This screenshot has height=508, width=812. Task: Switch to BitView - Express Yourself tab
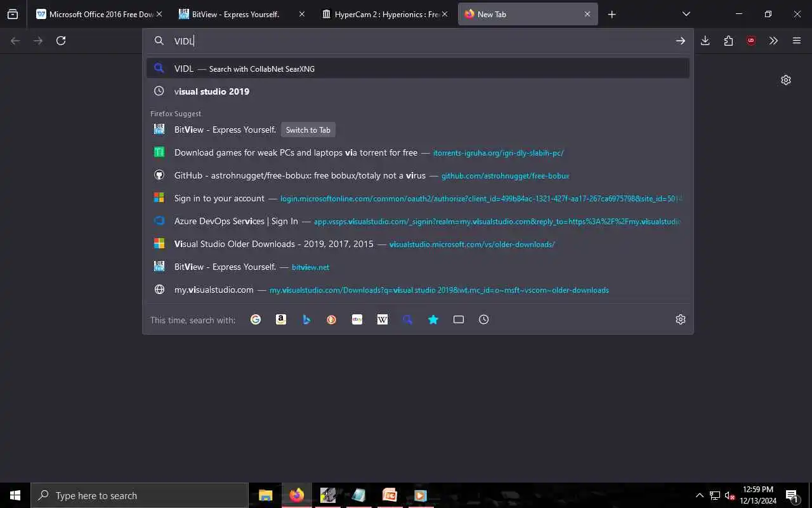click(x=242, y=14)
